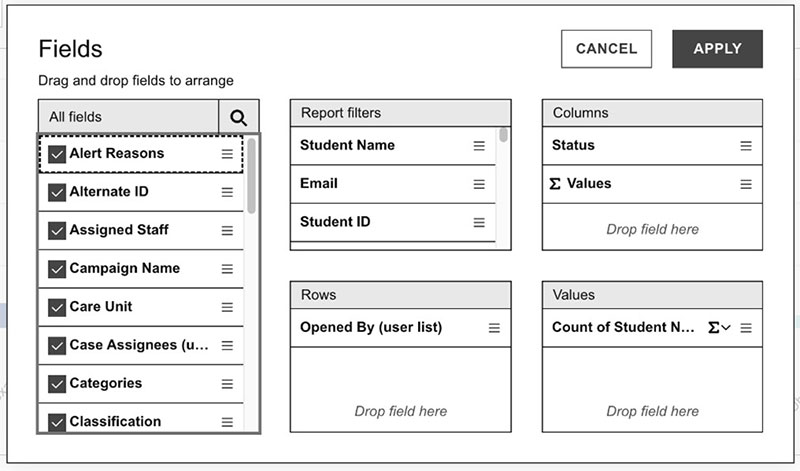
Task: Select the 'Opened By (user list)' row label
Action: click(x=371, y=327)
